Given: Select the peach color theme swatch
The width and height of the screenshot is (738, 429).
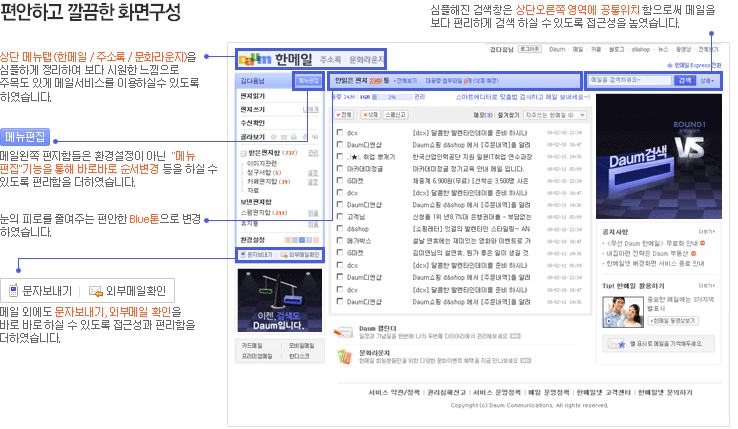Looking at the screenshot, I should point(288,240).
